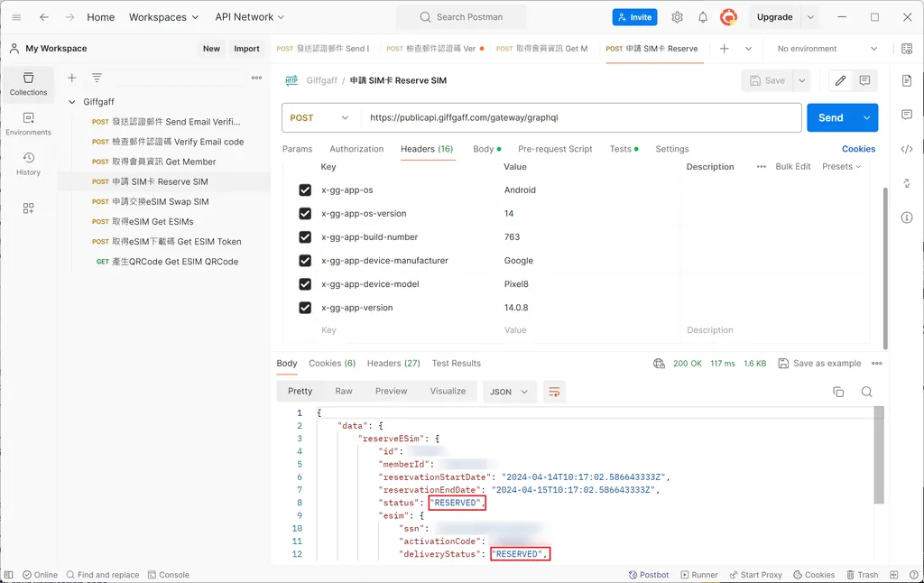Disable the x-gg-app-device-model header
The width and height of the screenshot is (924, 583).
(x=304, y=283)
